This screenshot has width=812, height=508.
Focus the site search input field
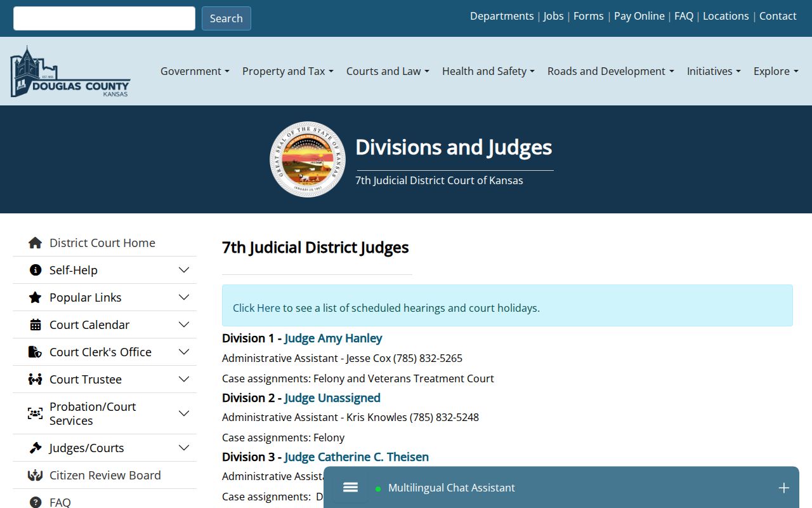click(x=104, y=18)
